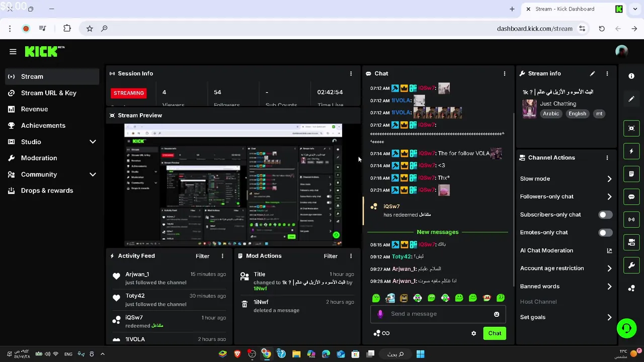Image resolution: width=644 pixels, height=362 pixels.
Task: Focus the Send a message field
Action: pos(438,314)
